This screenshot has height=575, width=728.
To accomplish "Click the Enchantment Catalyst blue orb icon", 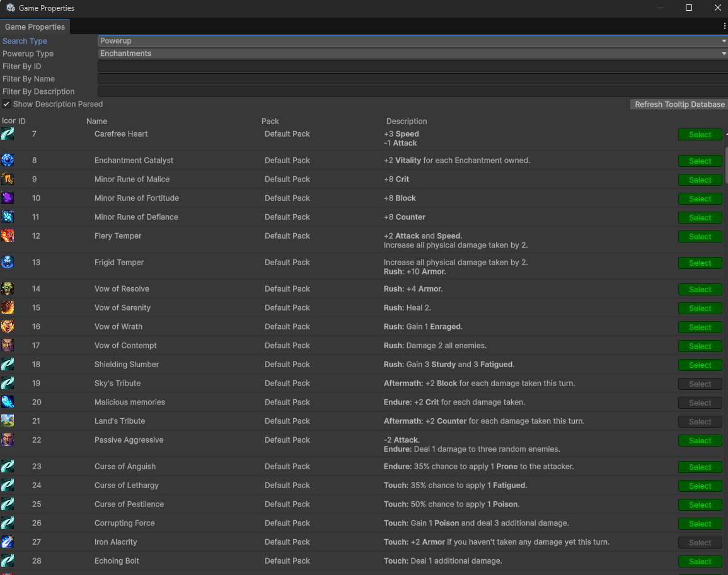I will (x=8, y=160).
